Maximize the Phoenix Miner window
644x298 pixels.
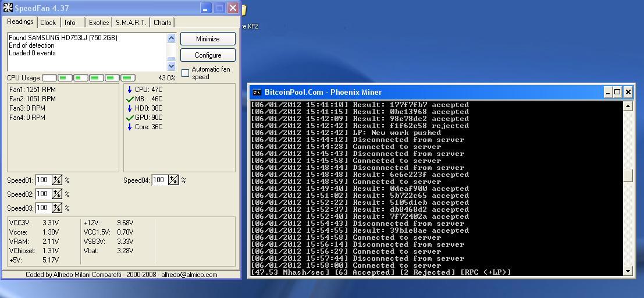[617, 93]
